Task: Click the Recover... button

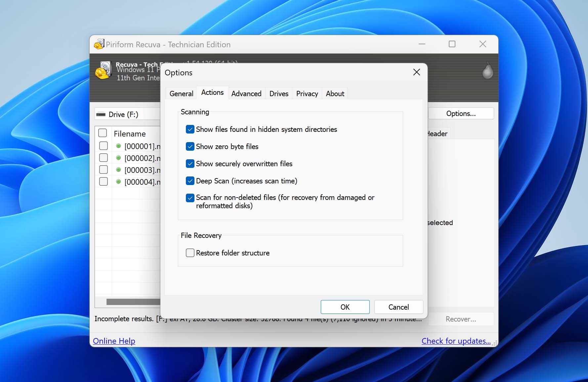Action: [x=461, y=319]
